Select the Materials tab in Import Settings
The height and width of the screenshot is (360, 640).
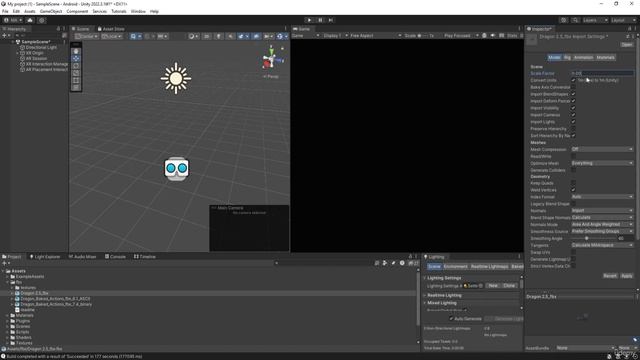point(605,58)
